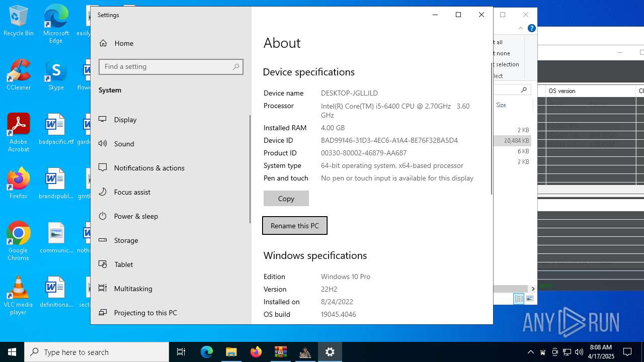Image resolution: width=644 pixels, height=362 pixels.
Task: Collapse ribbon chevron in background window
Action: [520, 28]
